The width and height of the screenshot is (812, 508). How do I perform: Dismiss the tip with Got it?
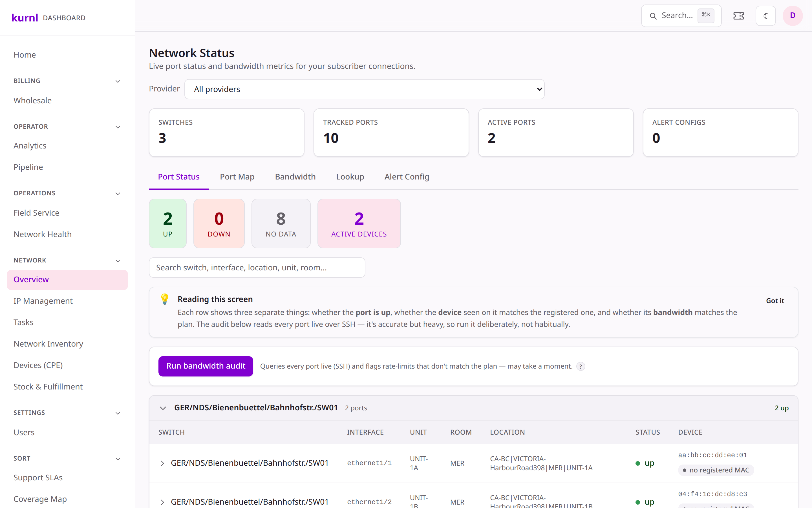pos(775,301)
